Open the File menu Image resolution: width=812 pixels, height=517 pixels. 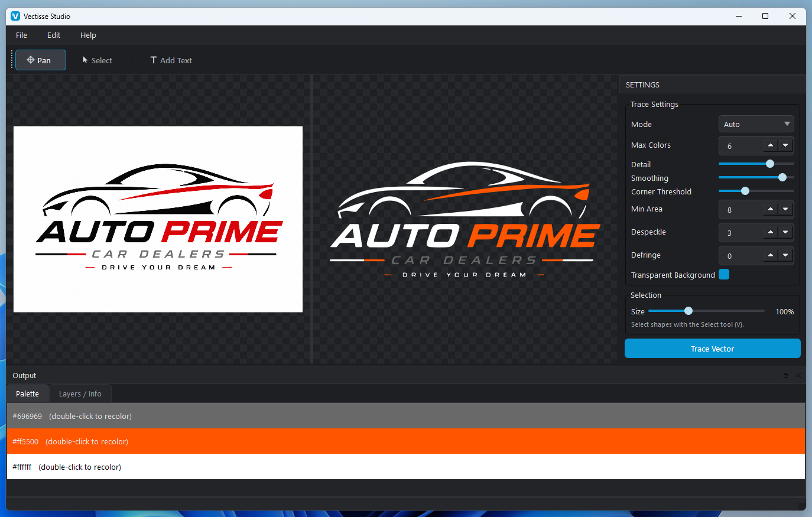[x=21, y=35]
